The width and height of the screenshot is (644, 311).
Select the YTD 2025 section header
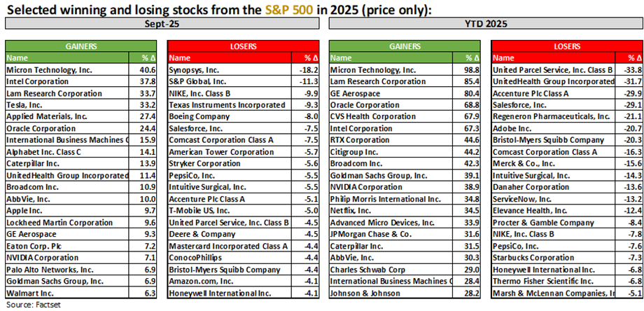485,23
